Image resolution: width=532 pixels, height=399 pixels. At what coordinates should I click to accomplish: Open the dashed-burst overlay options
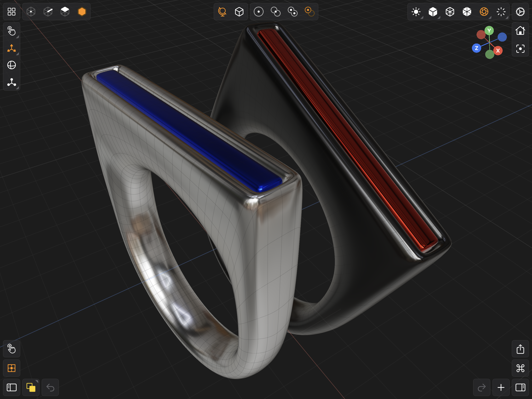tap(501, 12)
